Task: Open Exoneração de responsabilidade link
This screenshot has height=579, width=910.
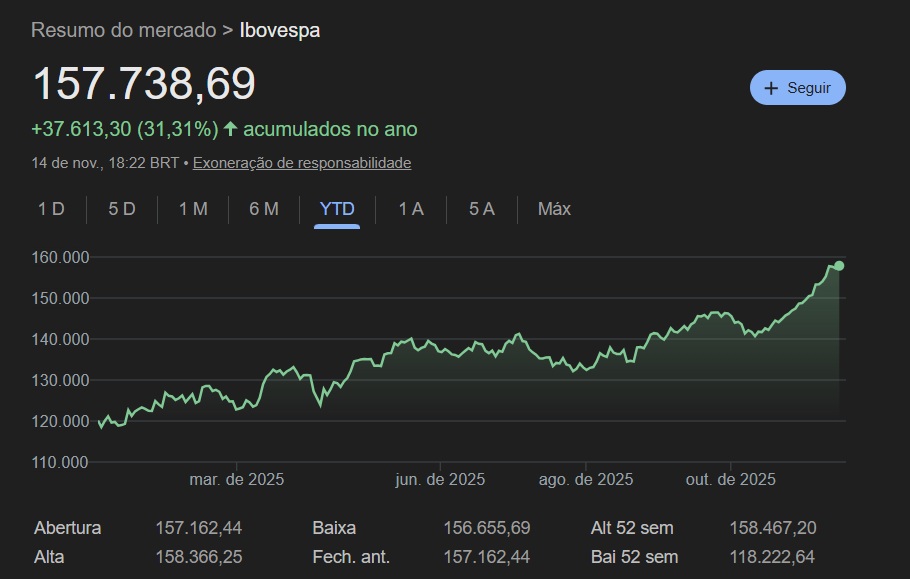Action: point(301,163)
